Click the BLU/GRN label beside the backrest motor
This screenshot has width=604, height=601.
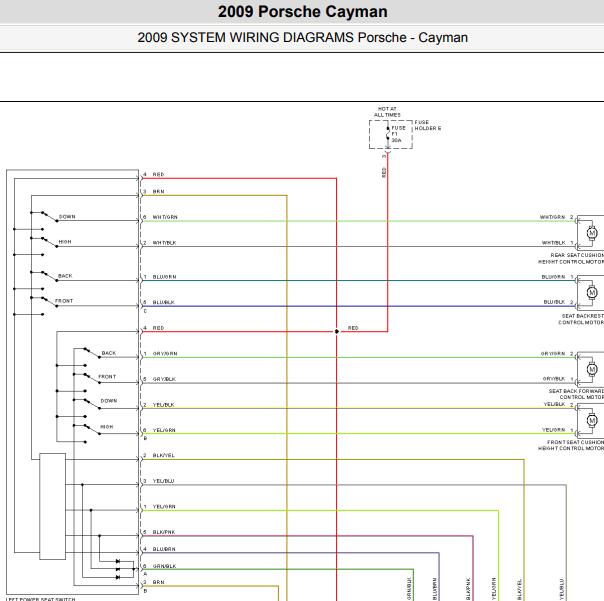click(553, 277)
